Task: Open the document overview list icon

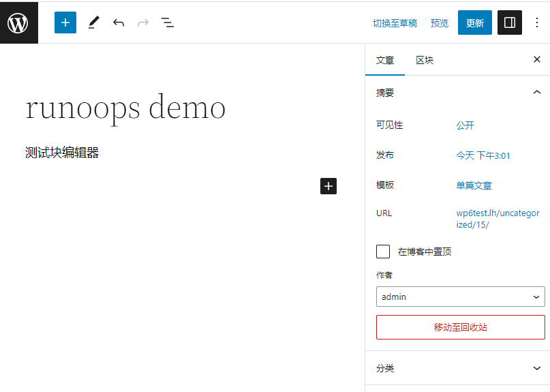Action: click(x=168, y=22)
